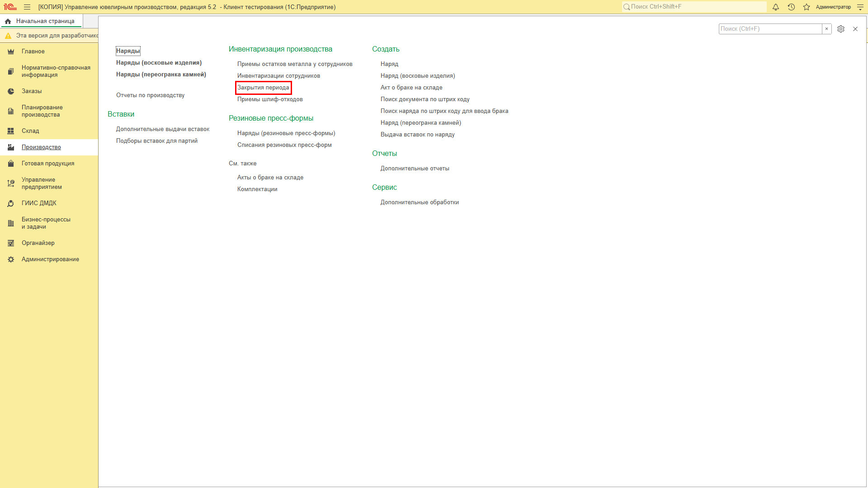Focus the global search Ctrl+Shift+F field
The height and width of the screenshot is (488, 868).
(x=694, y=7)
